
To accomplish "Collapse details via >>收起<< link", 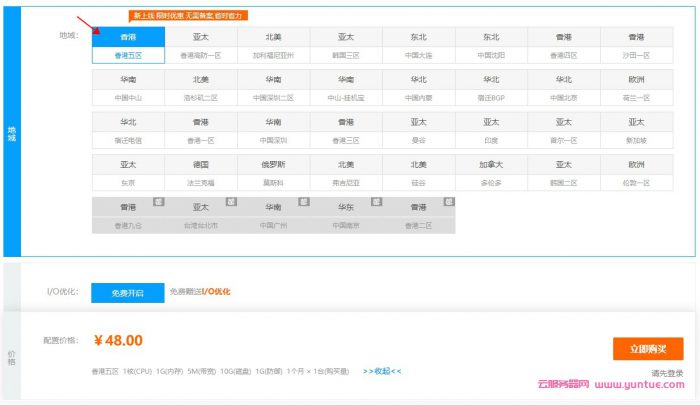I will (382, 371).
